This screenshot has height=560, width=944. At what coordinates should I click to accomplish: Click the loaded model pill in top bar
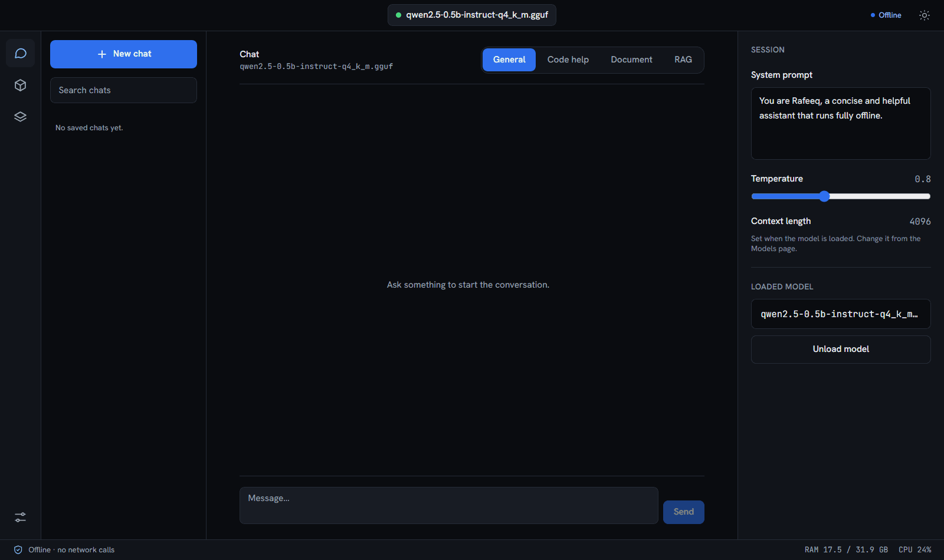(x=471, y=15)
